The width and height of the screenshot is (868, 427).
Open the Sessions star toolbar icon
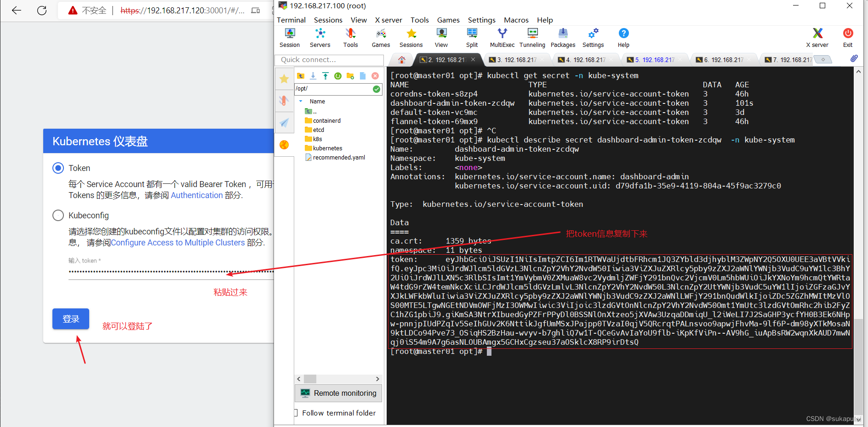411,38
